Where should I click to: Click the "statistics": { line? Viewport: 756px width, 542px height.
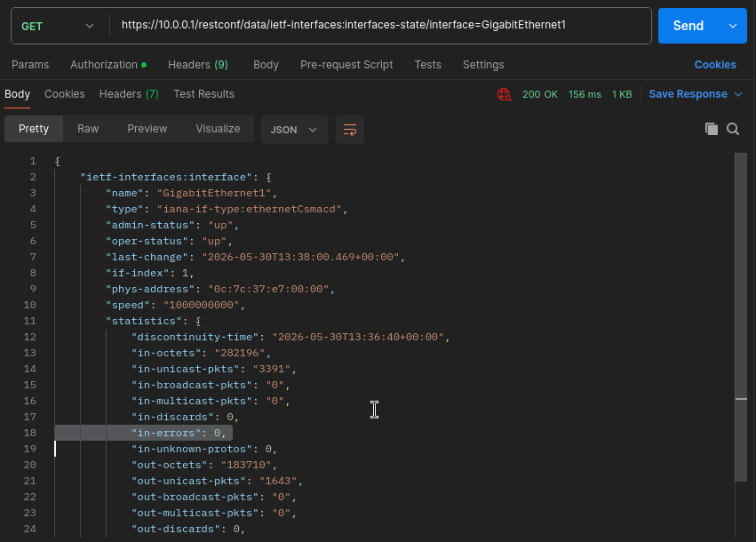[154, 321]
